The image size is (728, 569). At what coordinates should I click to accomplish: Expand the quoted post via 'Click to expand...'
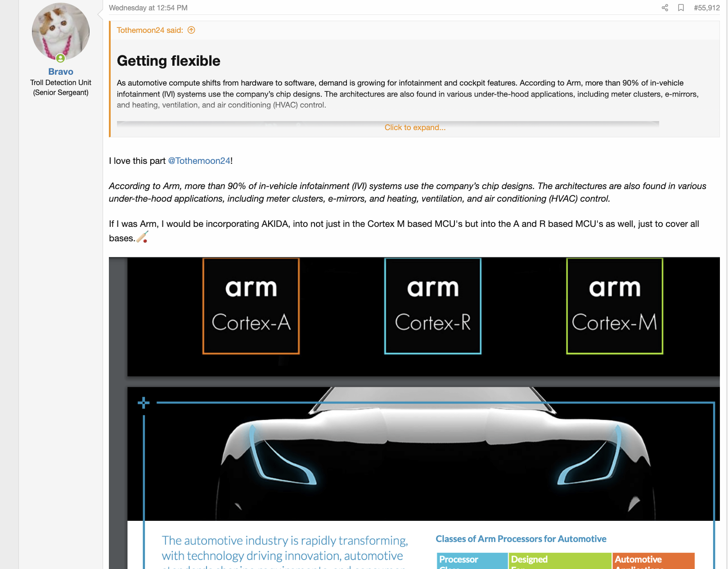tap(415, 127)
